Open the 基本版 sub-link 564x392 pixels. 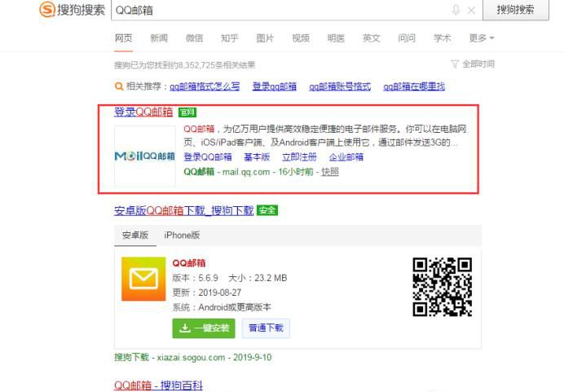point(257,156)
